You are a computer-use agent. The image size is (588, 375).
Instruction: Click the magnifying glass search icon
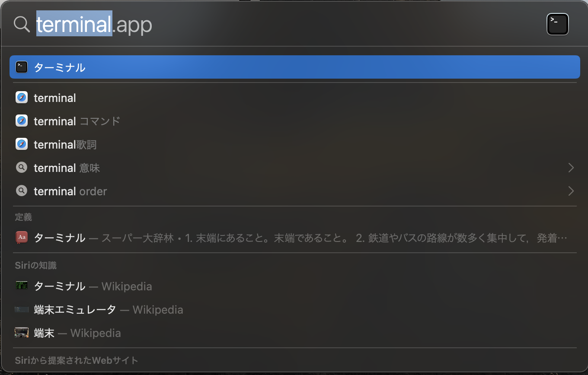21,24
